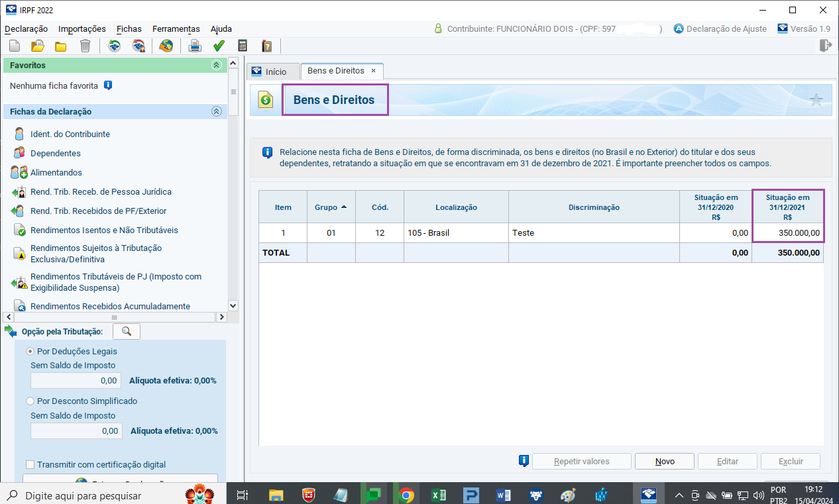Click the magnifier button beside Opção pela Tributação
Image resolution: width=839 pixels, height=504 pixels.
point(127,331)
